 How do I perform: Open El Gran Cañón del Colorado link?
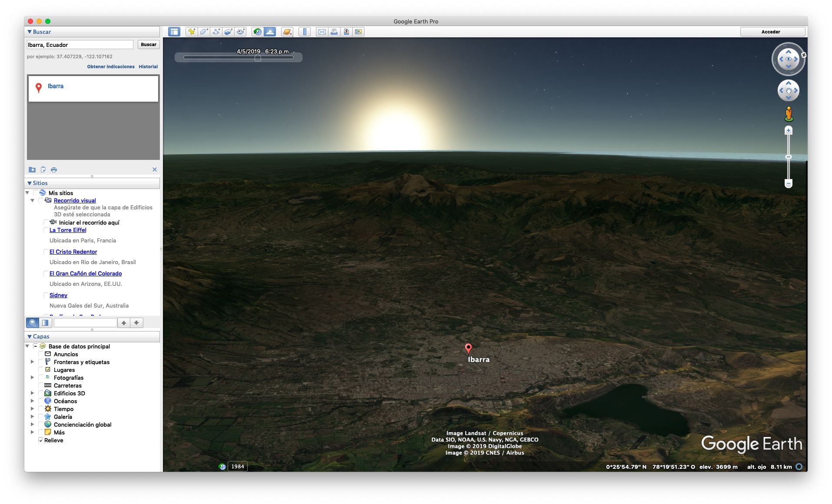[x=86, y=273]
